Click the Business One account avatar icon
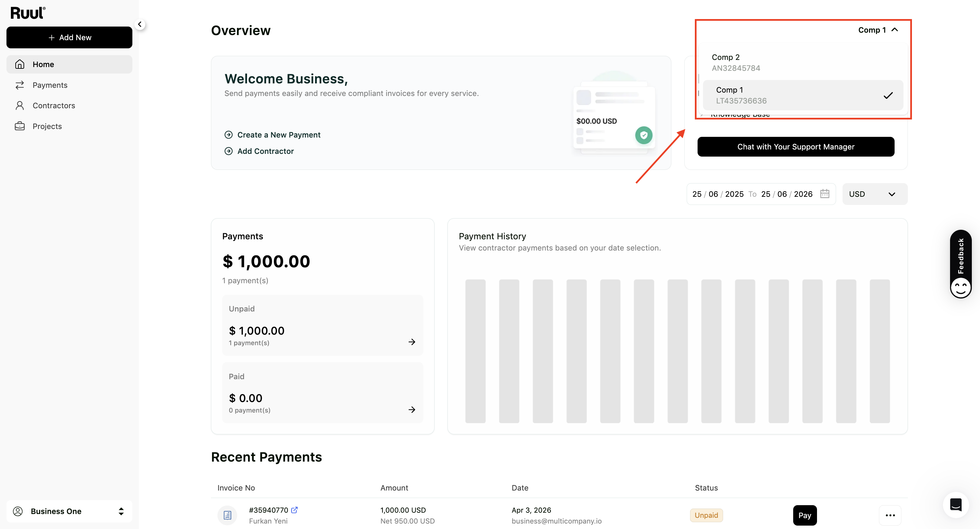980x529 pixels. (x=18, y=511)
